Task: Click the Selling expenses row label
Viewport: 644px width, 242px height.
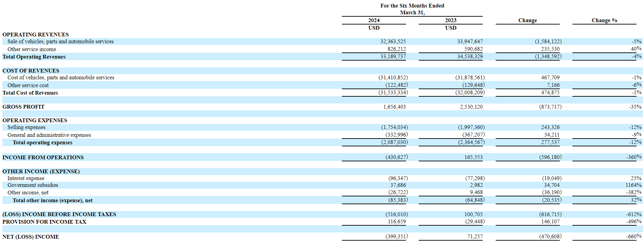Action: (x=26, y=127)
